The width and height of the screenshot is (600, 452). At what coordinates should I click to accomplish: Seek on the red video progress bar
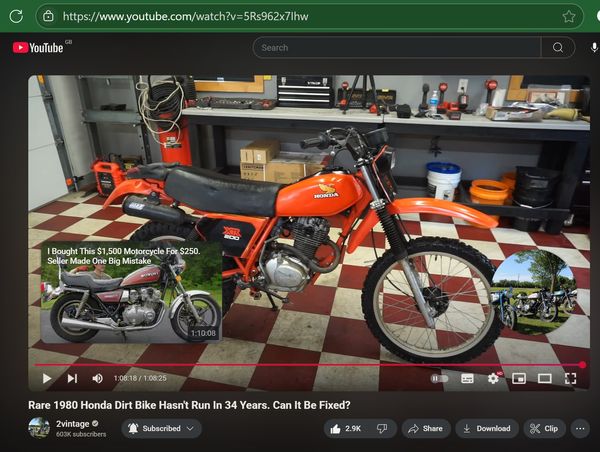[309, 365]
